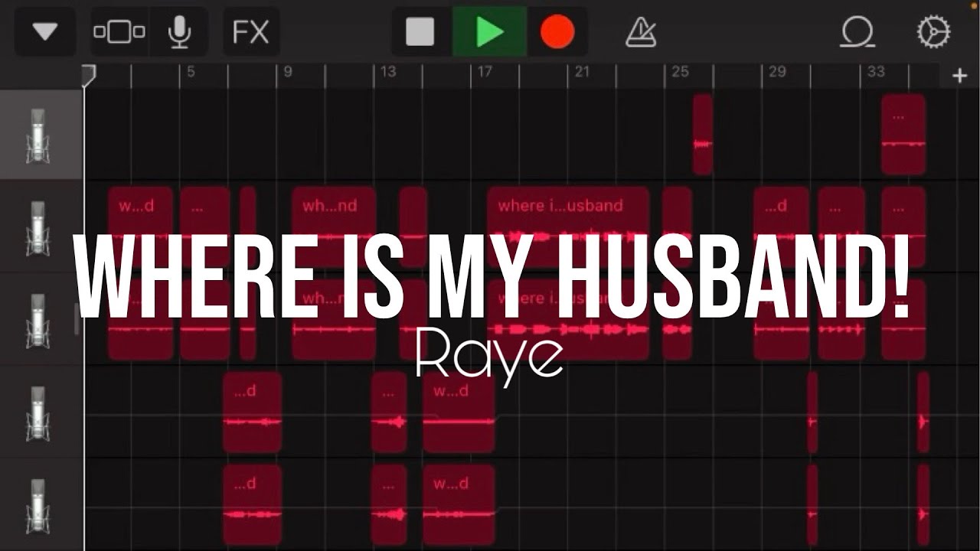
Task: Add song section with plus button
Action: click(959, 75)
